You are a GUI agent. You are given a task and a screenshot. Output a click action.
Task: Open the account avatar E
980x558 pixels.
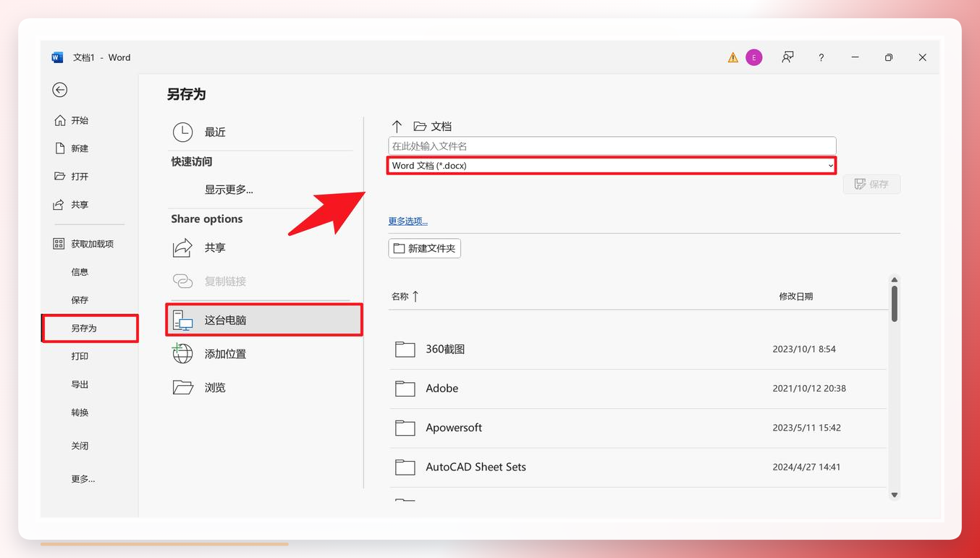coord(754,58)
